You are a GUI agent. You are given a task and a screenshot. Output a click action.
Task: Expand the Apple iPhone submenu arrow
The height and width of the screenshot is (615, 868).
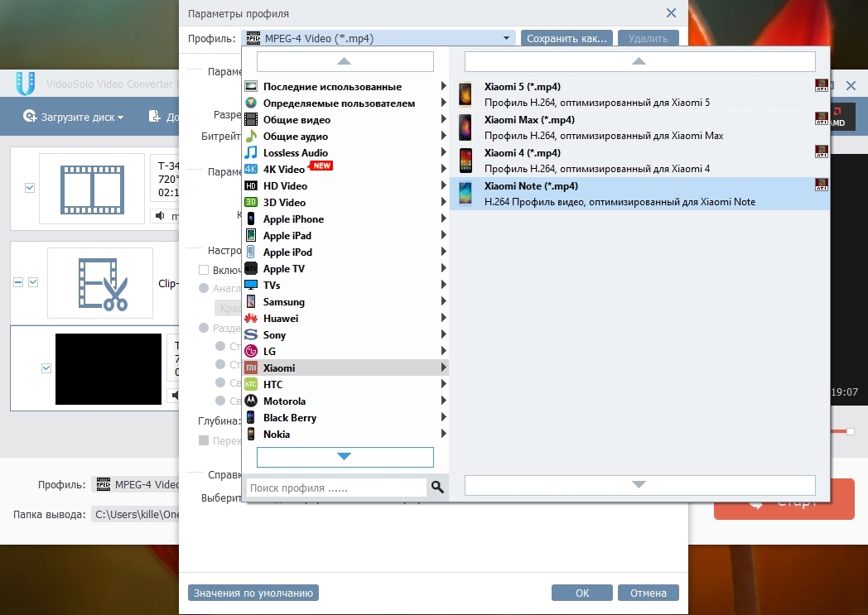(x=444, y=219)
